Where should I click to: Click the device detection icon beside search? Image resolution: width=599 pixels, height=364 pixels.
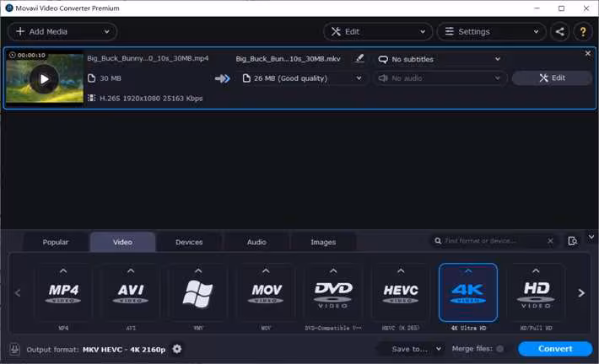(x=572, y=241)
